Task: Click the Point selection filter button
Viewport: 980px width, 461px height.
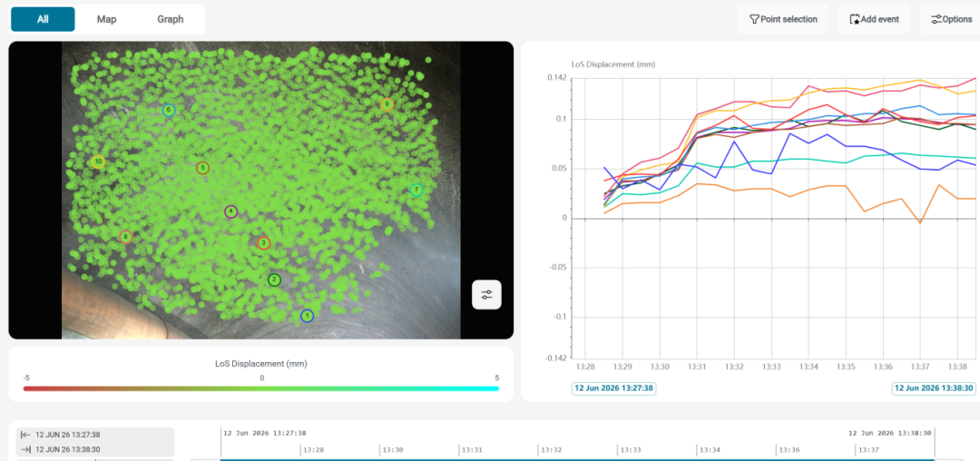Action: pyautogui.click(x=782, y=19)
